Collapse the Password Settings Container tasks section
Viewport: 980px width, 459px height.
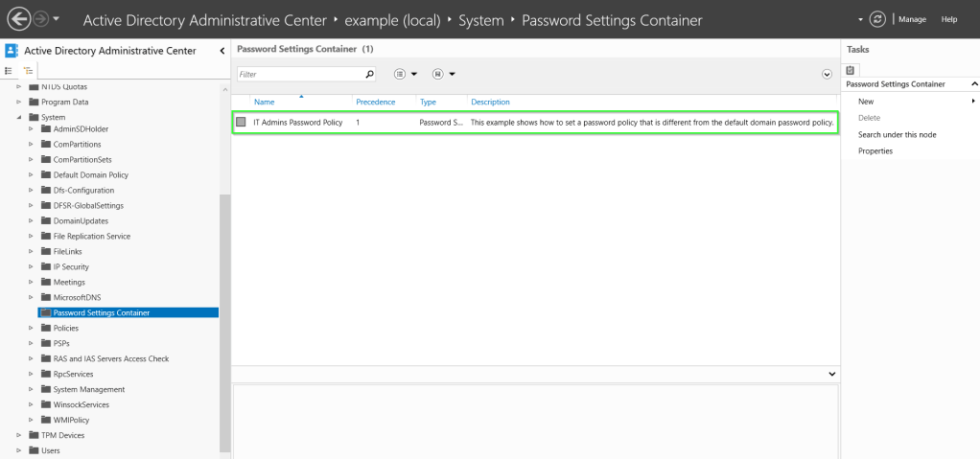[974, 84]
